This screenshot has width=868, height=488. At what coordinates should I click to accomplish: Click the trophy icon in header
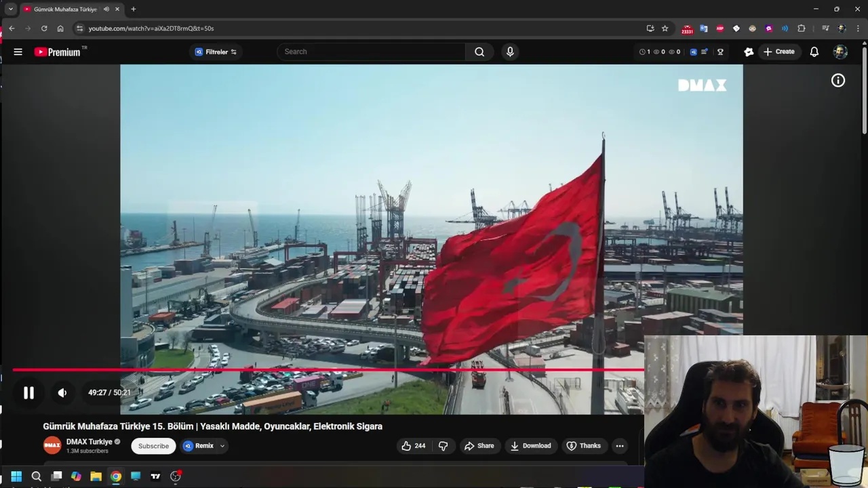click(720, 52)
